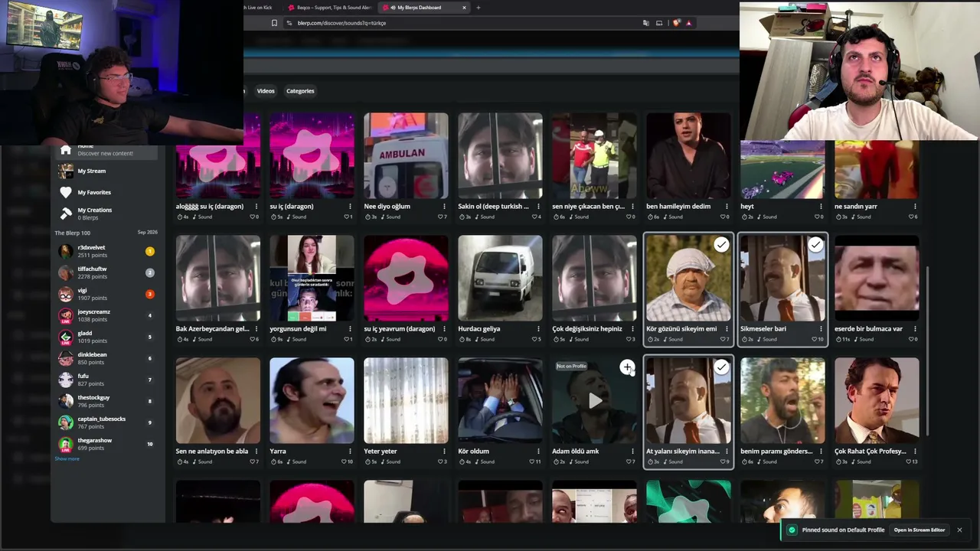Open the Brave Rewards triangle icon
The width and height of the screenshot is (980, 551).
[x=688, y=23]
